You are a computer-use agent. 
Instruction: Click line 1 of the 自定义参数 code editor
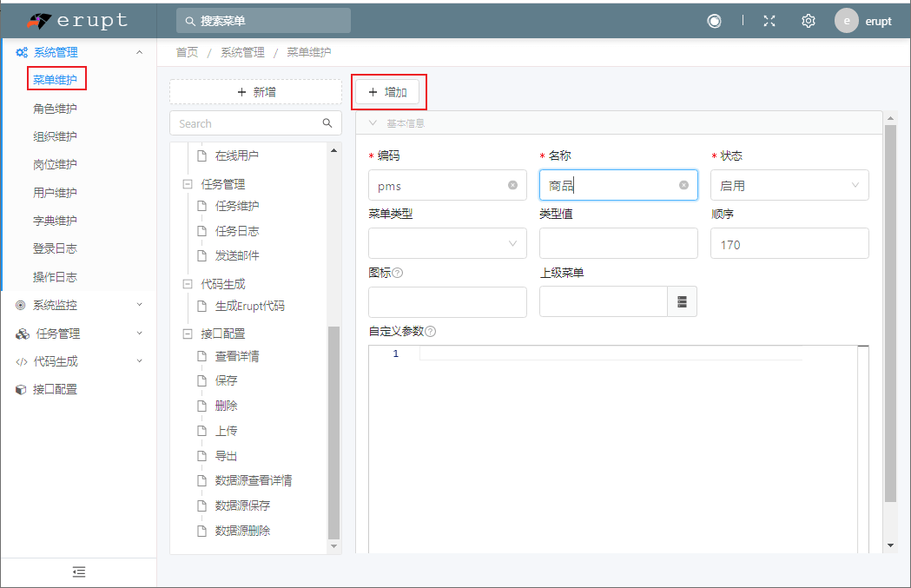coord(610,353)
